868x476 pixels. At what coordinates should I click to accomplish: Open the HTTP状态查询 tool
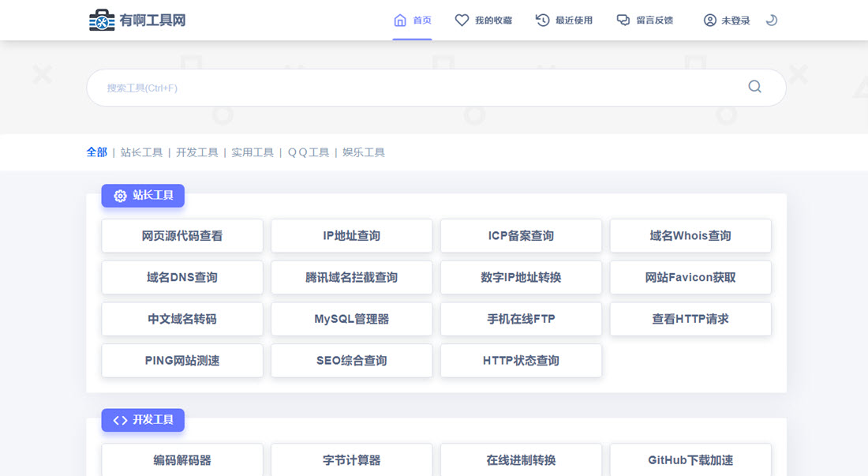[521, 361]
